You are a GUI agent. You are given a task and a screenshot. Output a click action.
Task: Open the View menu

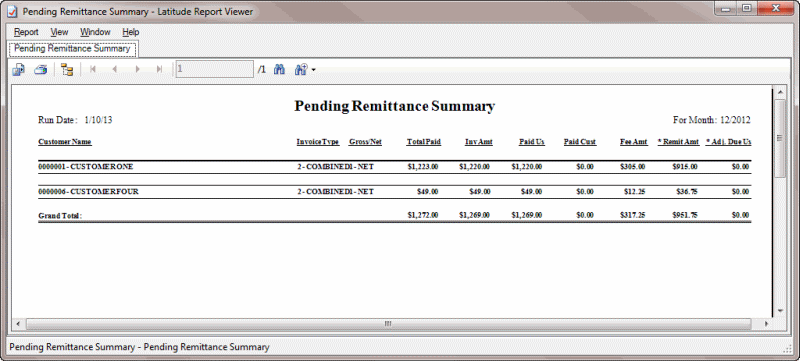pyautogui.click(x=59, y=32)
